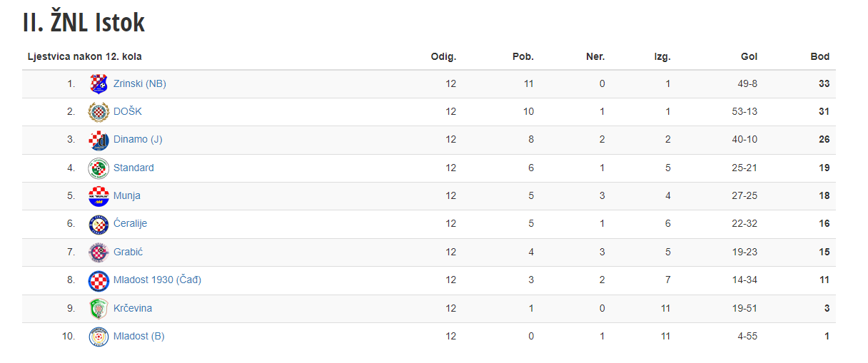Select the Dinamo (J) club logo
The width and height of the screenshot is (868, 363).
[99, 140]
